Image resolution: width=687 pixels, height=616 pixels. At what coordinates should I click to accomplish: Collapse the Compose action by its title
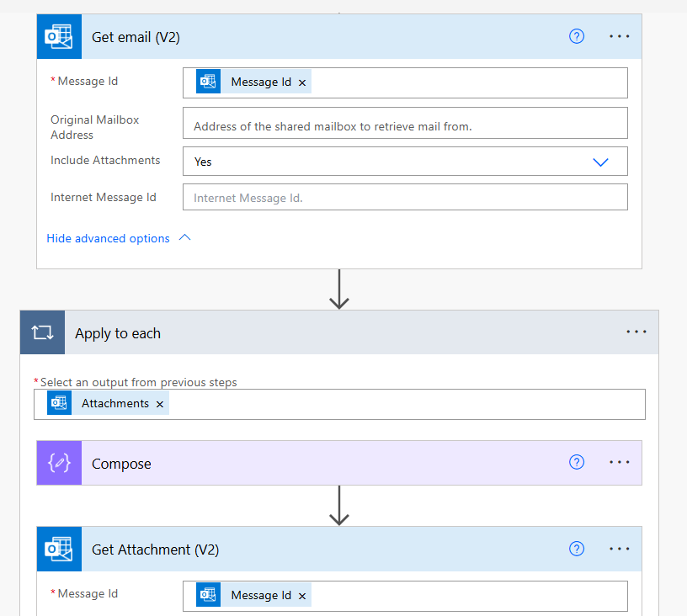pyautogui.click(x=121, y=464)
